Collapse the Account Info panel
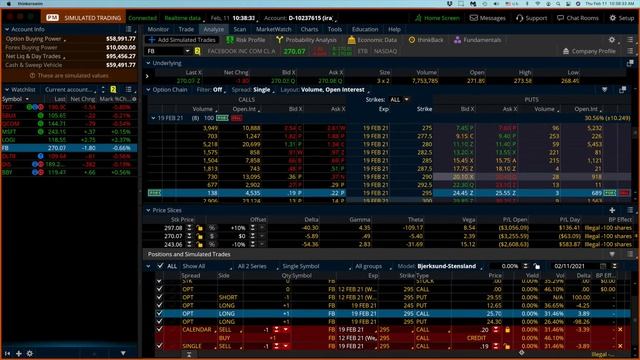Image resolution: width=640 pixels, height=360 pixels. 7,29
